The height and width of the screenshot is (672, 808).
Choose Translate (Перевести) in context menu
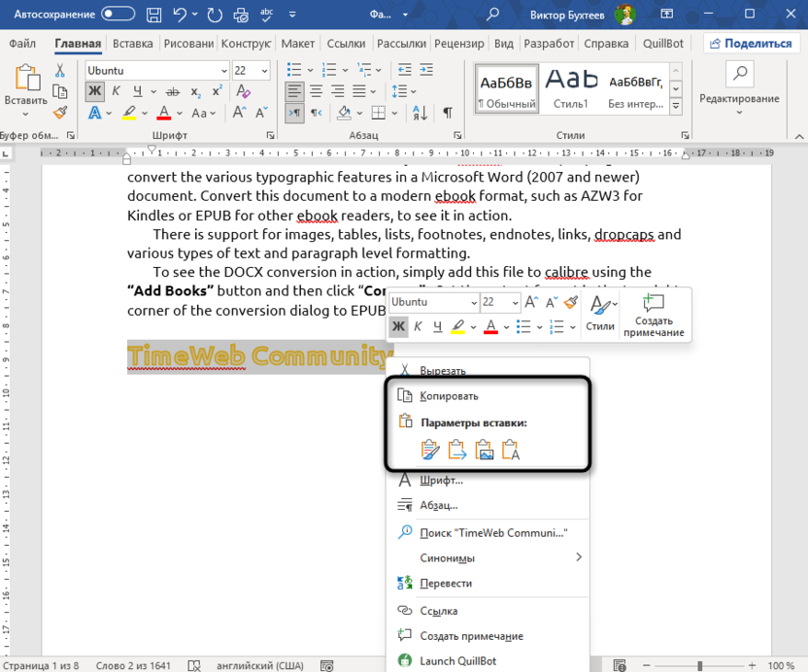[446, 583]
